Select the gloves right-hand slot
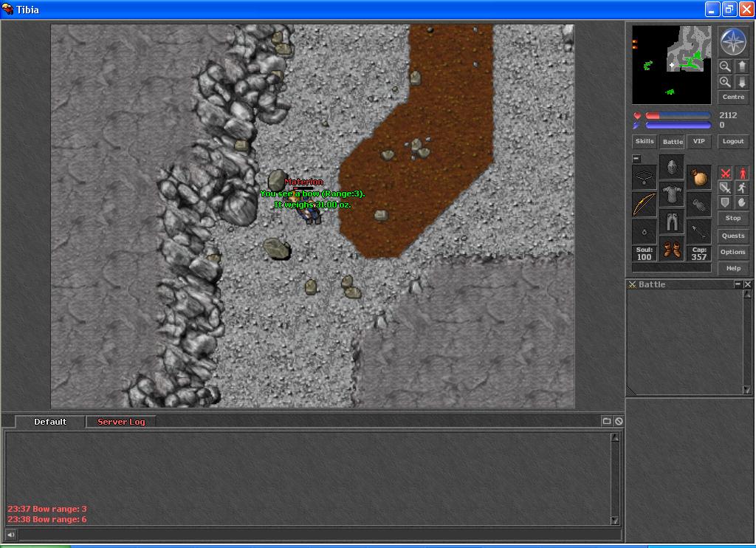This screenshot has width=756, height=548. pos(698,204)
